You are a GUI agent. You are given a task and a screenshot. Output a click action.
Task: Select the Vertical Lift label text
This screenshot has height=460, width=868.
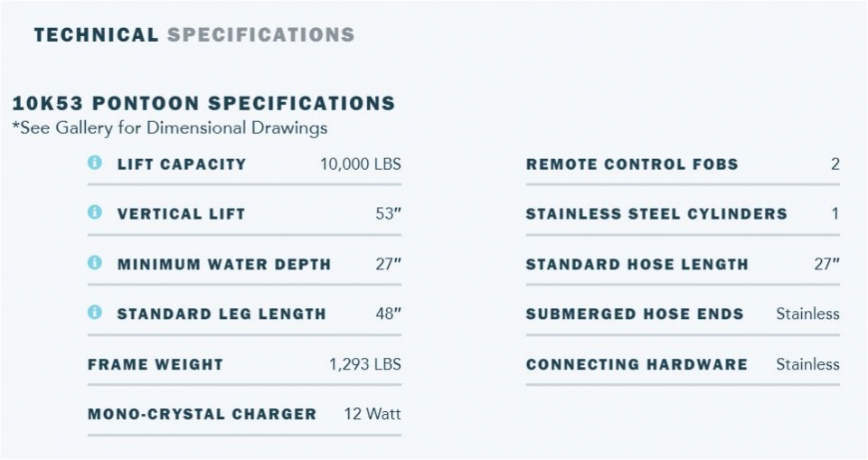(181, 214)
